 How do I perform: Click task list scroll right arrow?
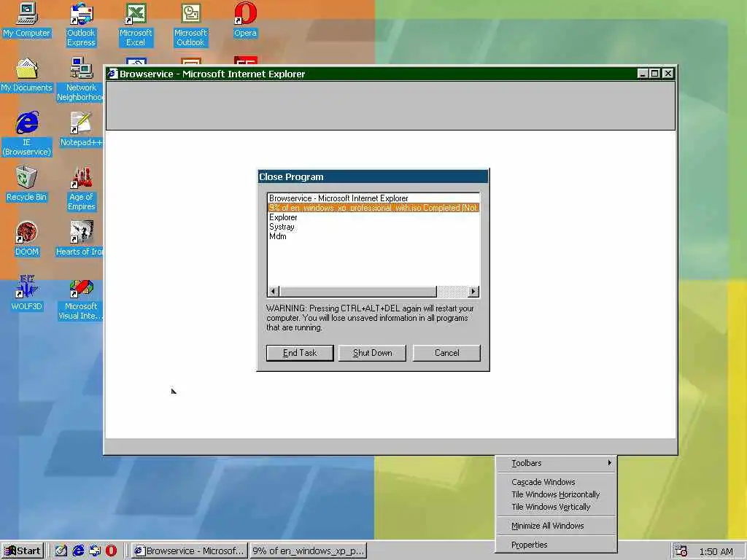pos(473,292)
